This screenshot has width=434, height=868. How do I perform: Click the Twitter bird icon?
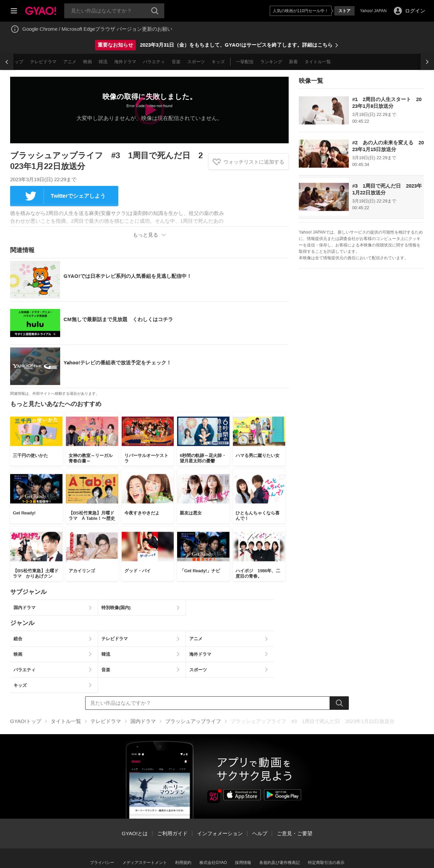pyautogui.click(x=30, y=196)
